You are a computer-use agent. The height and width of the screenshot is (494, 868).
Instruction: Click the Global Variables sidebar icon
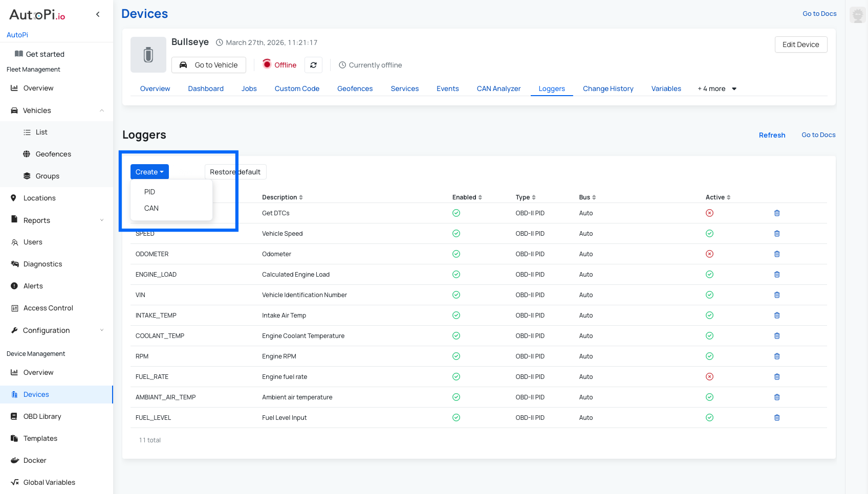click(14, 482)
